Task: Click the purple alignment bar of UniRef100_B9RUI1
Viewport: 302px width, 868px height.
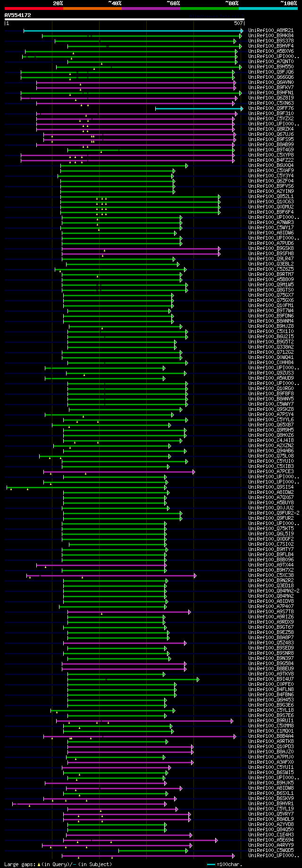Action: click(145, 721)
